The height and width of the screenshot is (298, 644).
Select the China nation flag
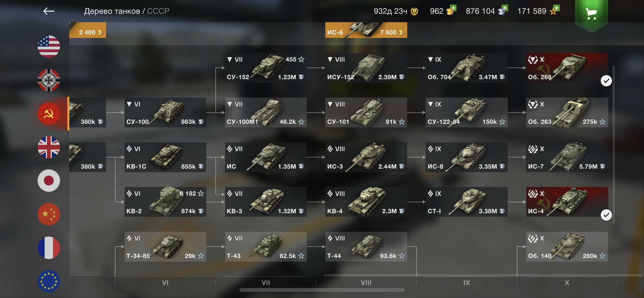click(49, 214)
